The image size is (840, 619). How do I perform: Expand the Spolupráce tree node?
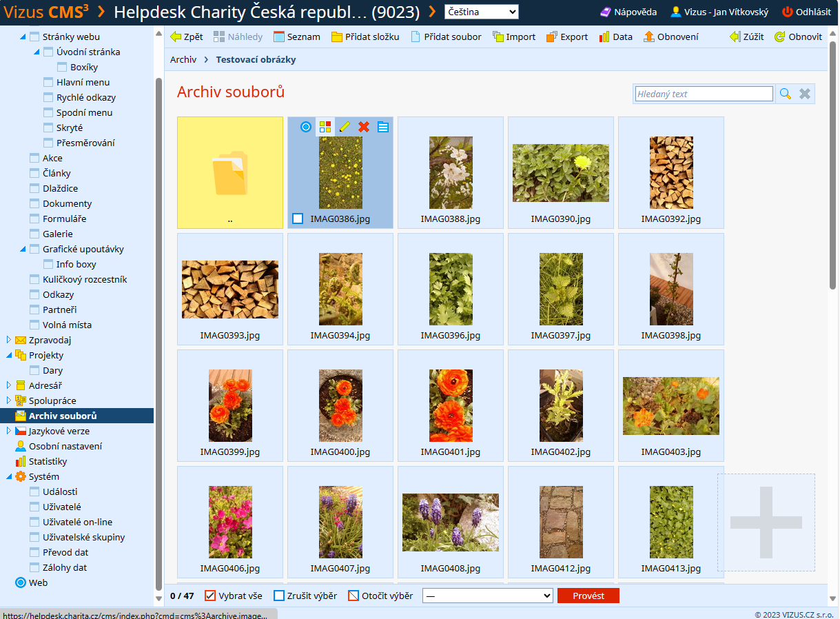point(8,400)
